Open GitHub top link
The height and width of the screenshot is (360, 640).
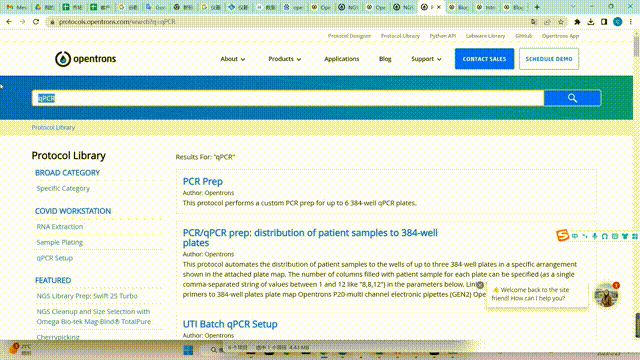[524, 36]
